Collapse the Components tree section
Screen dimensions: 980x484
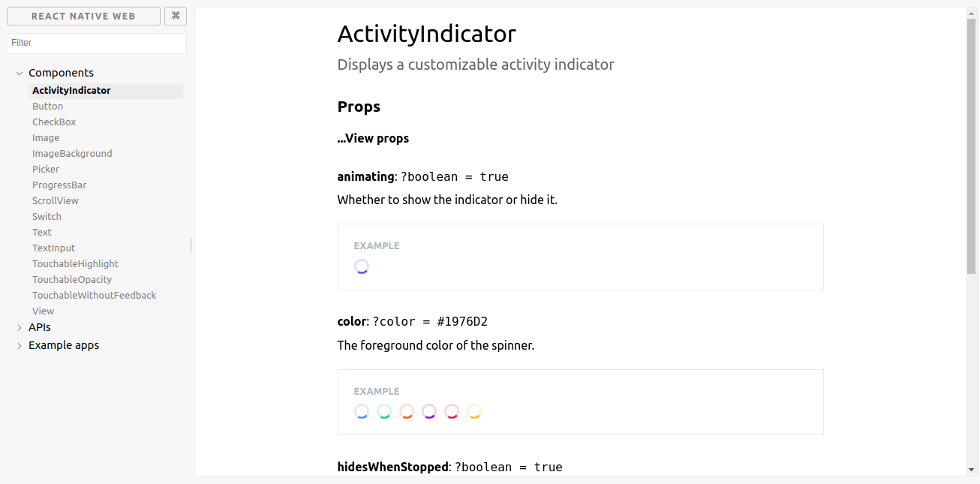[x=20, y=74]
